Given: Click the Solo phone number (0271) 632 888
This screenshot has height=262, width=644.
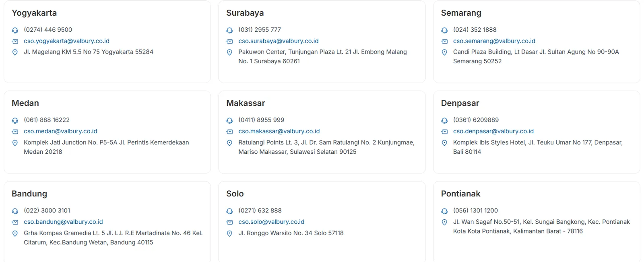Looking at the screenshot, I should click(260, 210).
